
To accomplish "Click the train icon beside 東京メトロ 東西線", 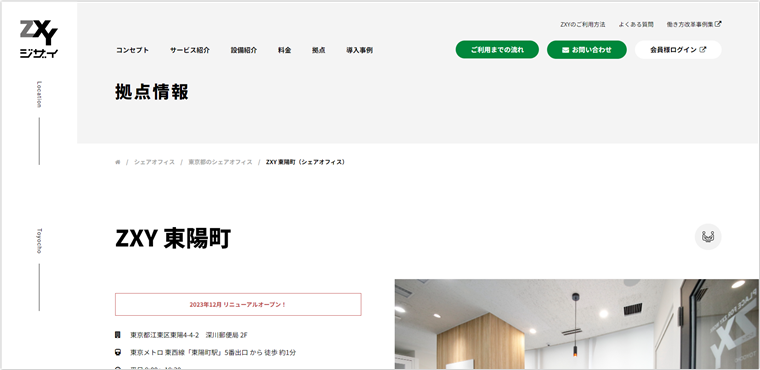I will pos(118,352).
